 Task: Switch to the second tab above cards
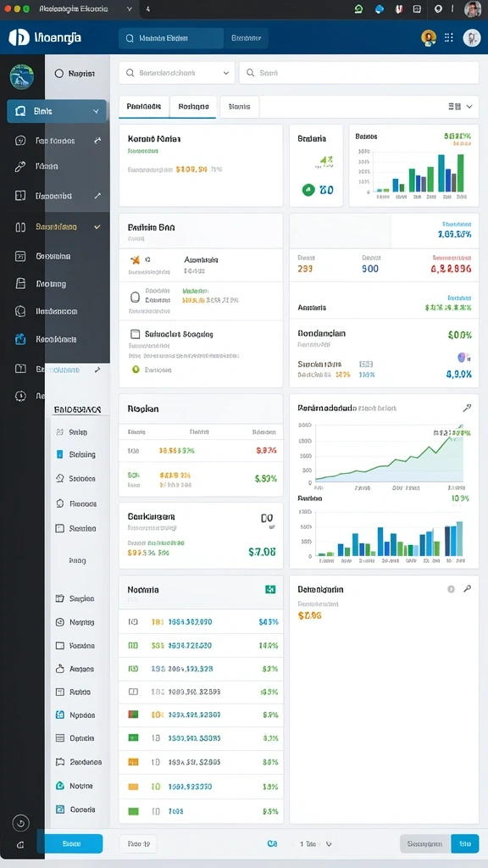[x=193, y=106]
